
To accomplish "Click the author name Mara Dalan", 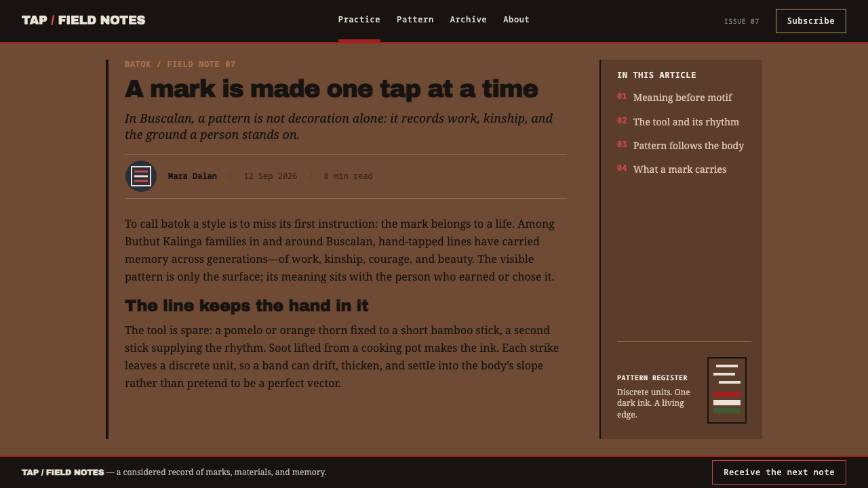I will (x=193, y=176).
